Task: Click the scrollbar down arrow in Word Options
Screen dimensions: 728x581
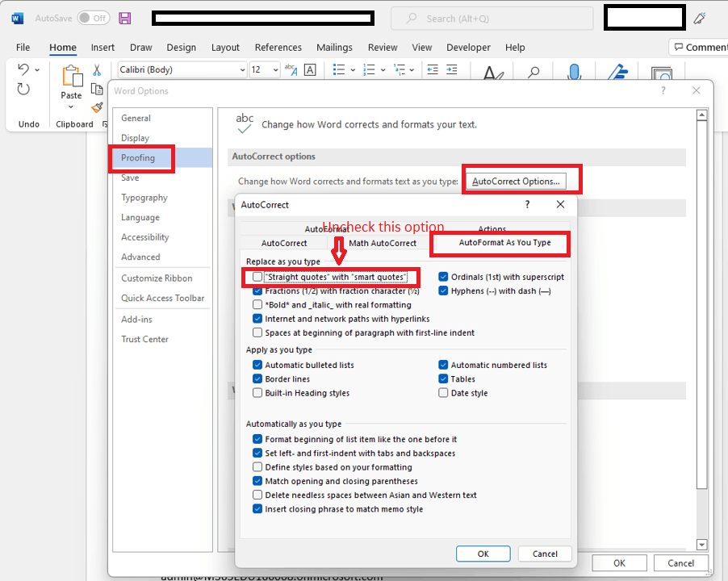Action: pos(702,545)
